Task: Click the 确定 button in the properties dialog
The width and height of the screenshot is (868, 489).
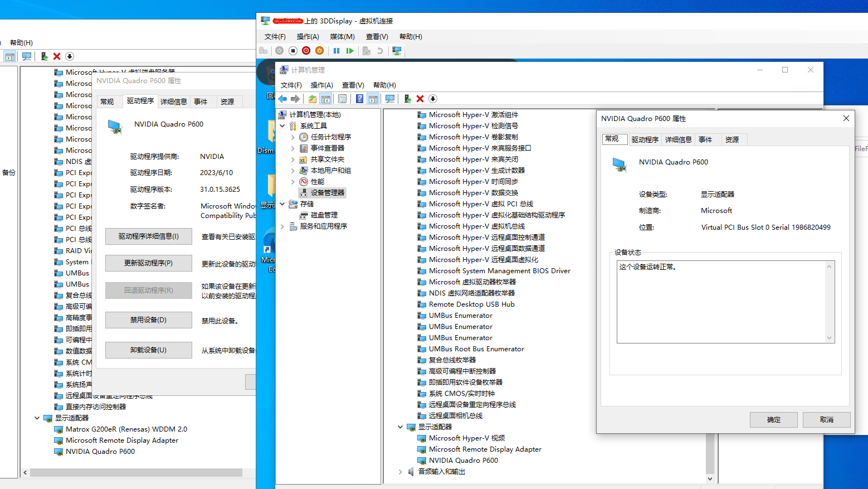Action: (x=773, y=419)
